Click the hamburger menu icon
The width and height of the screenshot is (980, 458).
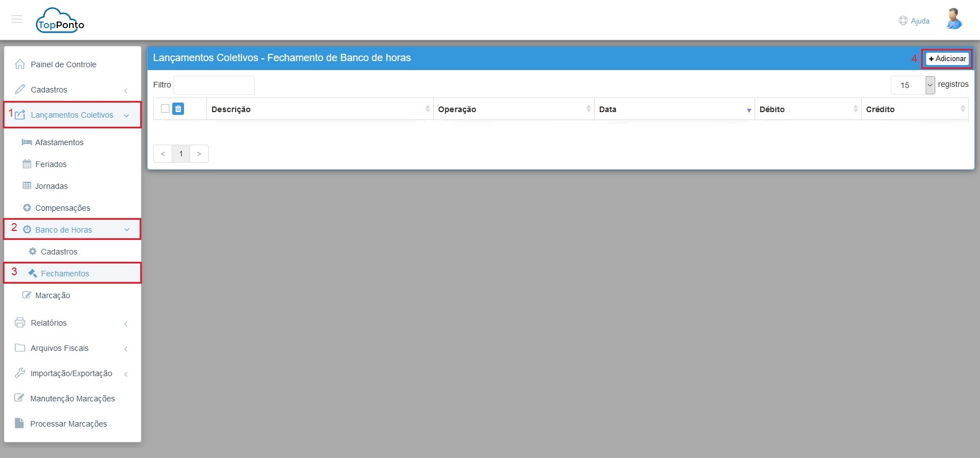[x=17, y=20]
